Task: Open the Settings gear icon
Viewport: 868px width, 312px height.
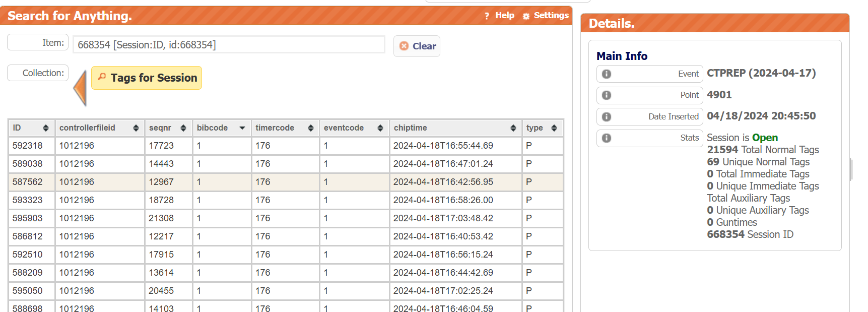Action: point(526,16)
